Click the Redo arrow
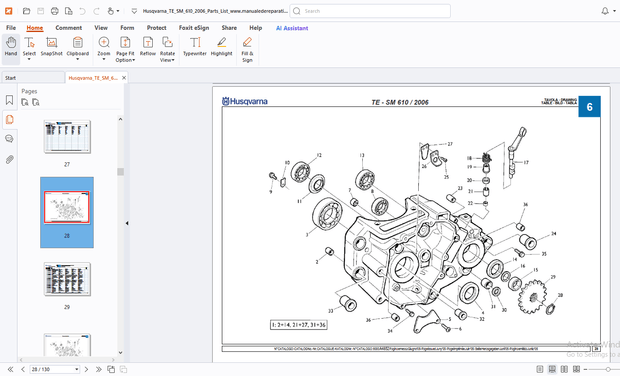This screenshot has width=620, height=376. point(96,11)
